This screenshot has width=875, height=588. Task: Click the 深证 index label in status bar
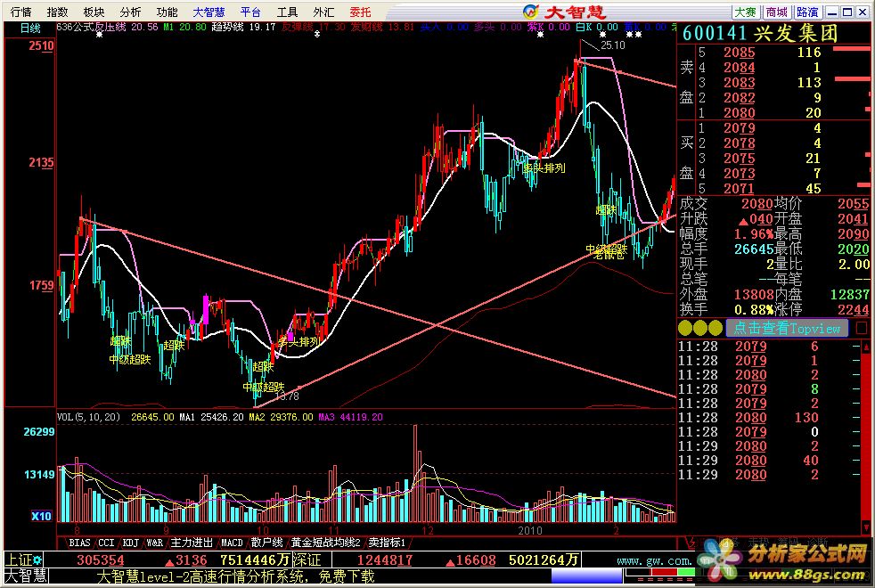click(x=307, y=559)
